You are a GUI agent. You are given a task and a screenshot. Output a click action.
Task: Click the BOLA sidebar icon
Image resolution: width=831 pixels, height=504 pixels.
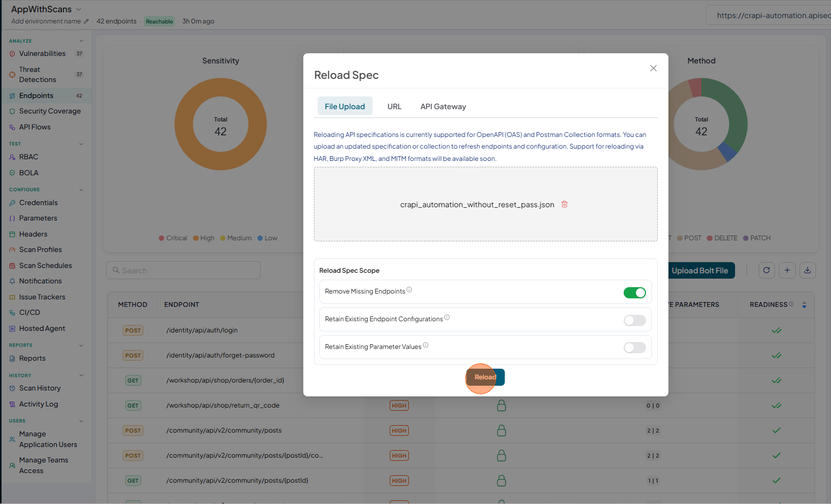tap(12, 173)
